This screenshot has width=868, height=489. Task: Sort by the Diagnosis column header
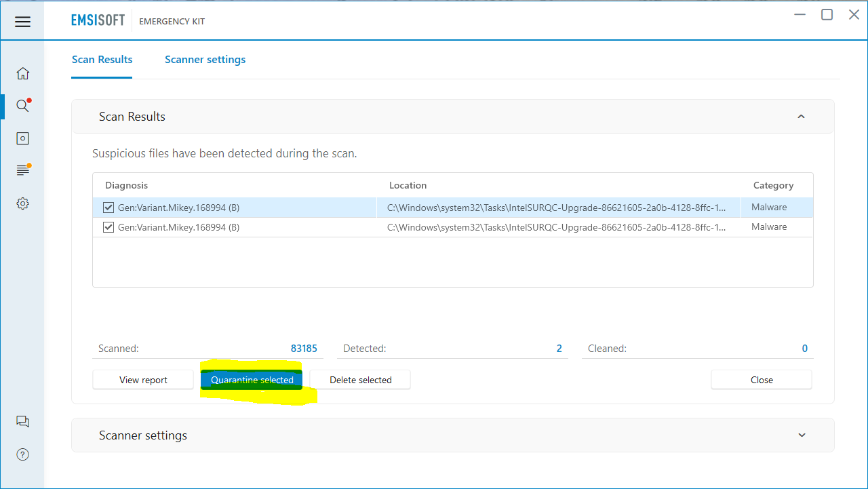click(x=126, y=185)
